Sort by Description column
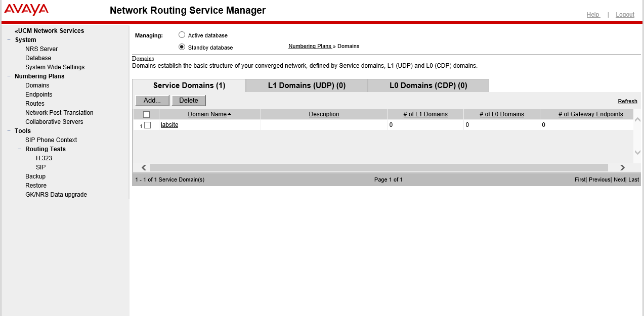Screen dimensions: 644x316 pos(324,114)
